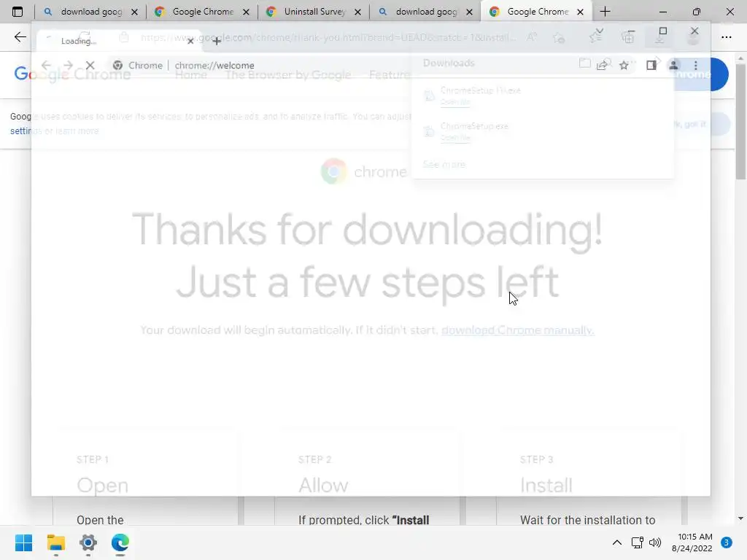
Task: Open volume control in system tray
Action: [655, 542]
